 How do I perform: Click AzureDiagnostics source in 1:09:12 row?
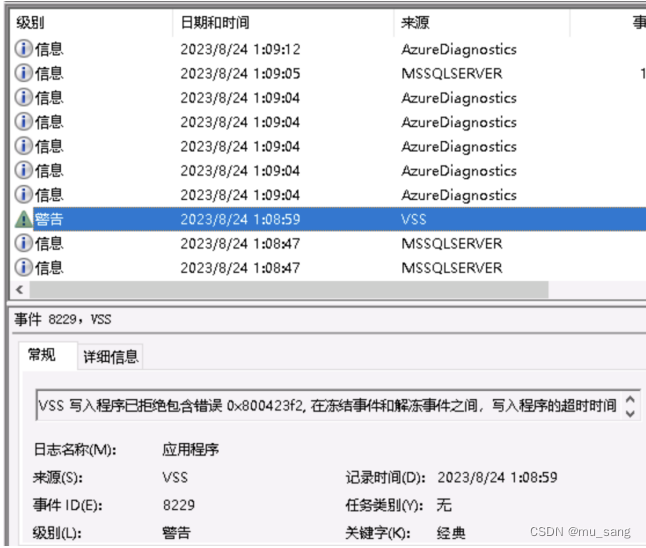coord(459,49)
